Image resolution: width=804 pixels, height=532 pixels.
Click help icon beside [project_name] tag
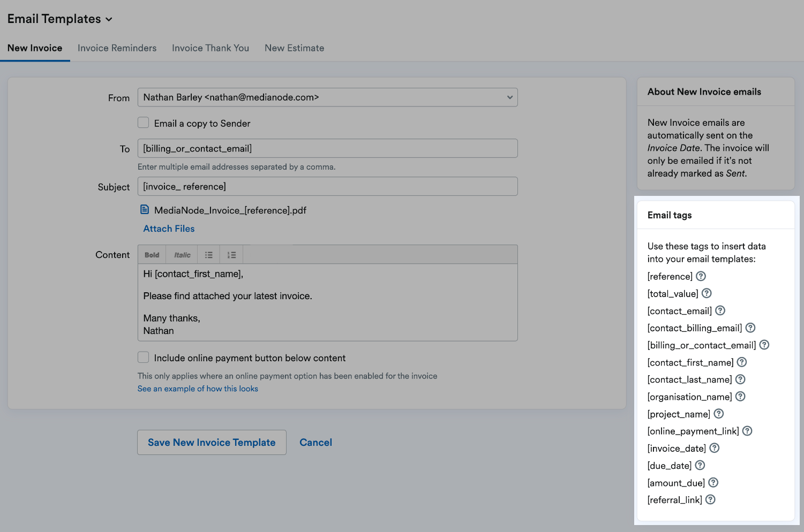[719, 414]
